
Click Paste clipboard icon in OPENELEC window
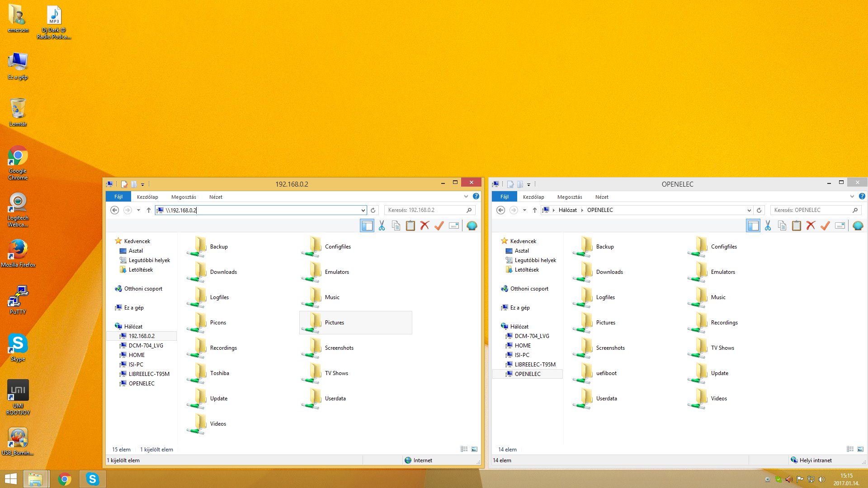point(797,225)
